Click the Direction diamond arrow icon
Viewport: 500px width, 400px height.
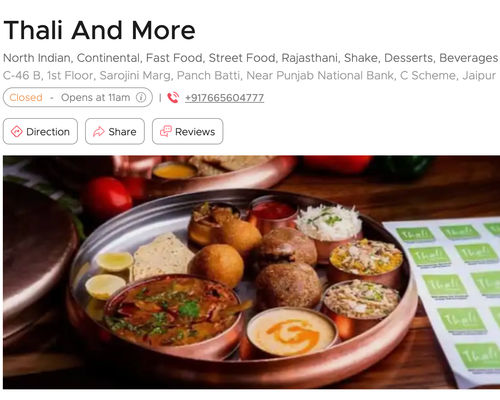16,132
